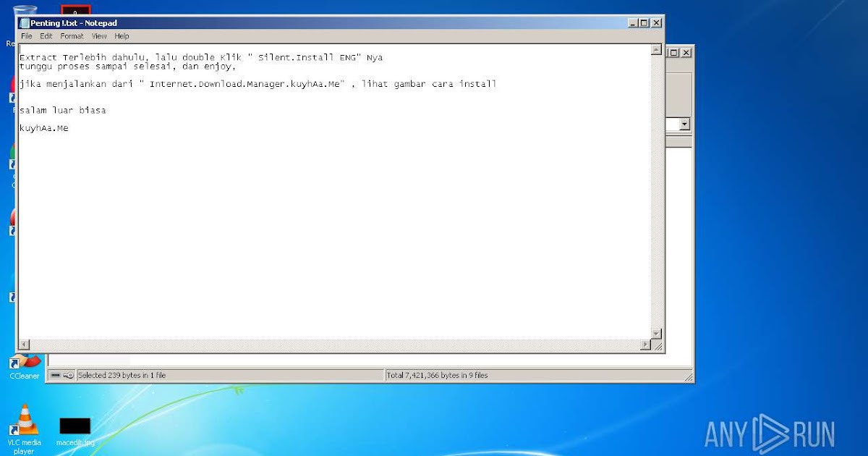Screen dimensions: 868x456
Task: Close the background archive window
Action: point(686,53)
